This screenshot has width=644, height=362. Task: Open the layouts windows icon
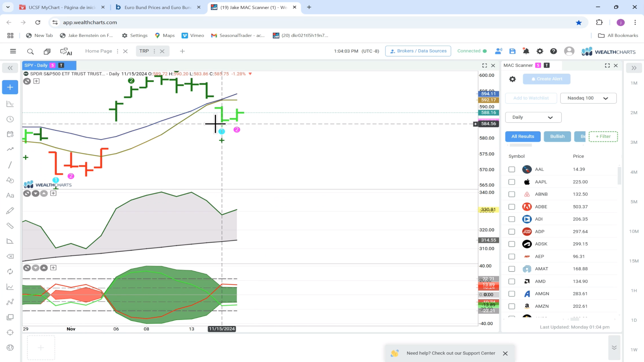tap(47, 51)
